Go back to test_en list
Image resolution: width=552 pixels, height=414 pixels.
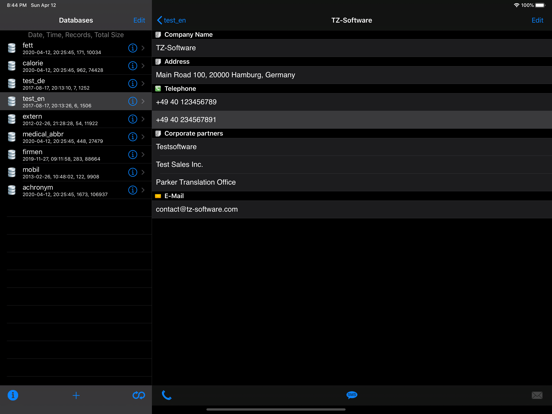(x=171, y=20)
